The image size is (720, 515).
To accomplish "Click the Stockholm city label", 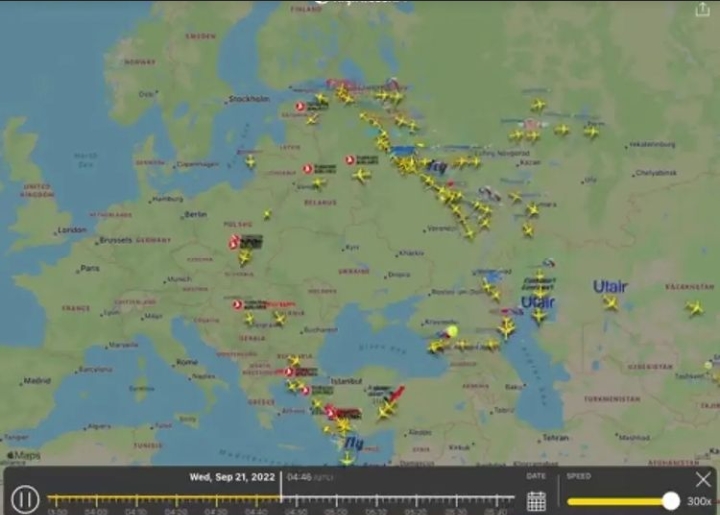I will click(x=249, y=99).
